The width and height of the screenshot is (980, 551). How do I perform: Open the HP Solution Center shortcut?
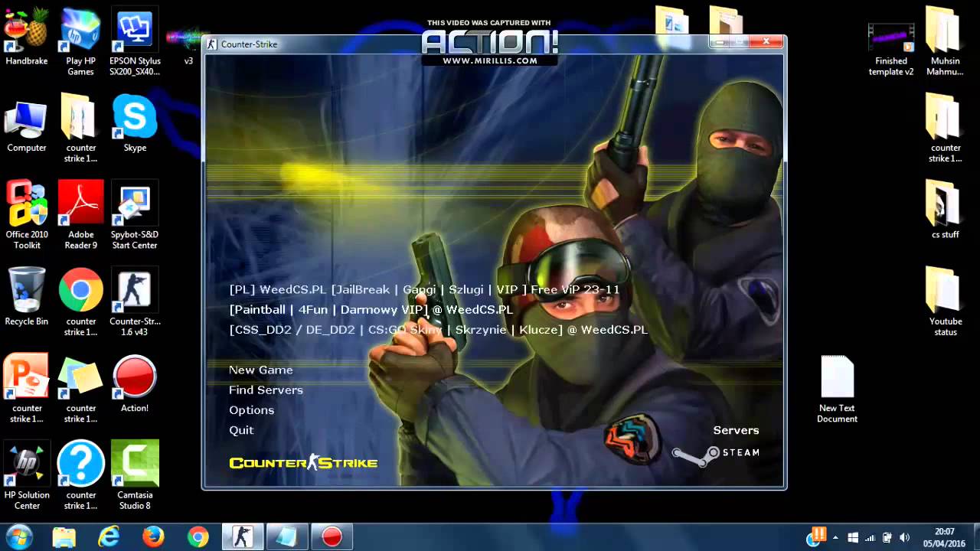(27, 475)
